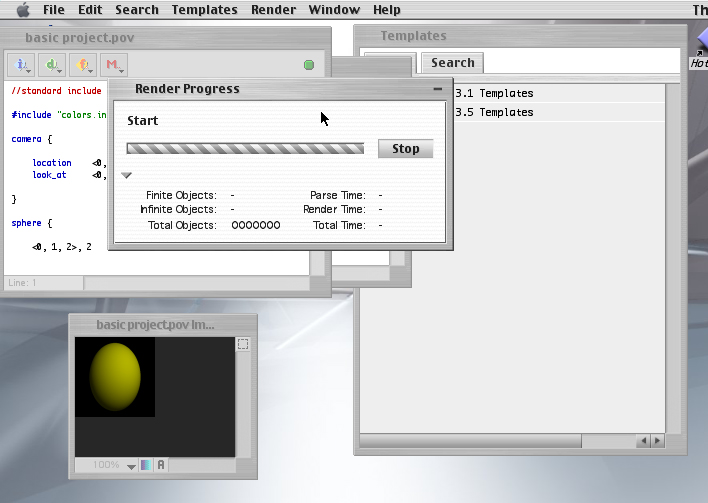The height and width of the screenshot is (503, 708).
Task: Collapse the Render Progress window with minus button
Action: tap(437, 89)
